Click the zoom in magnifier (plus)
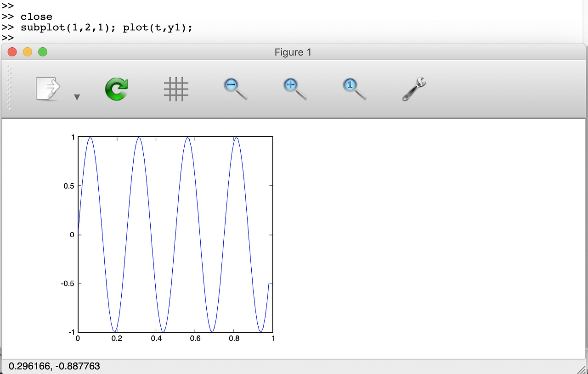Viewport: 588px width, 374px height. [x=295, y=89]
